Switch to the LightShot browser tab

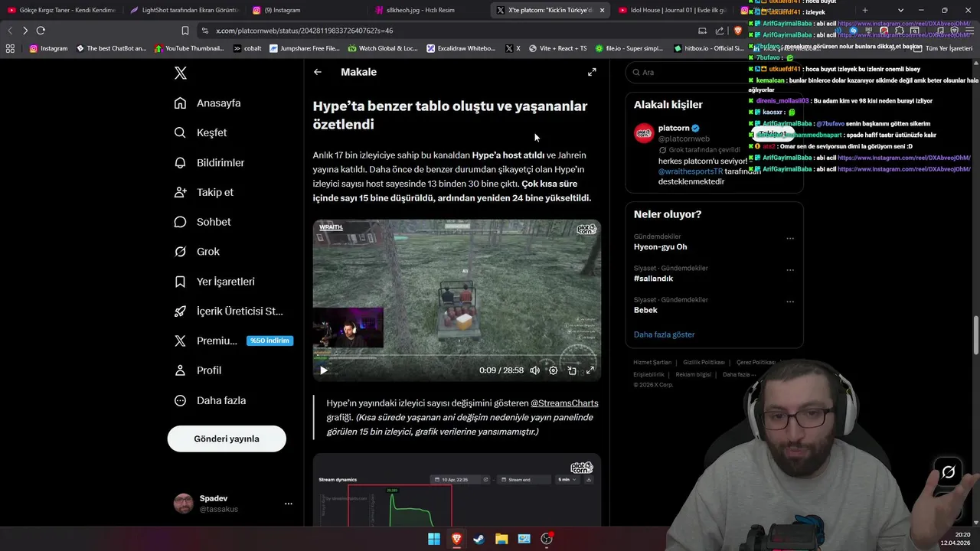coord(184,10)
